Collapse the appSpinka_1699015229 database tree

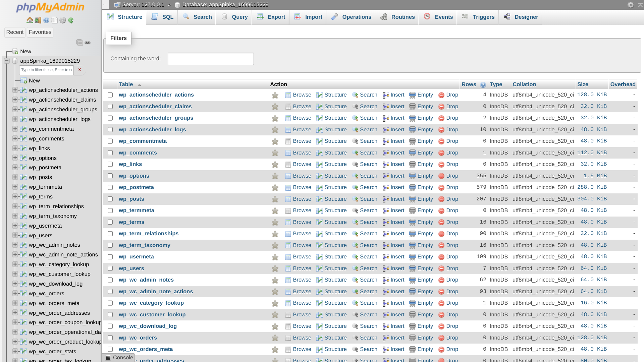[7, 61]
